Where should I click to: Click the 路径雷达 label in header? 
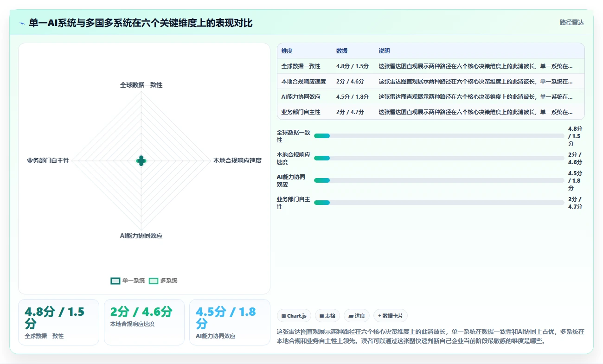(572, 22)
